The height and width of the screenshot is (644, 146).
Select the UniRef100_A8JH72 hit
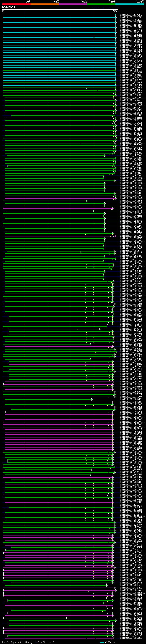131,70
